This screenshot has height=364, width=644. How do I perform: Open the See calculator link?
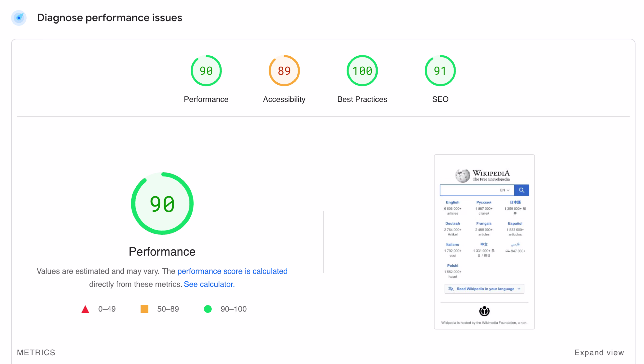point(209,284)
